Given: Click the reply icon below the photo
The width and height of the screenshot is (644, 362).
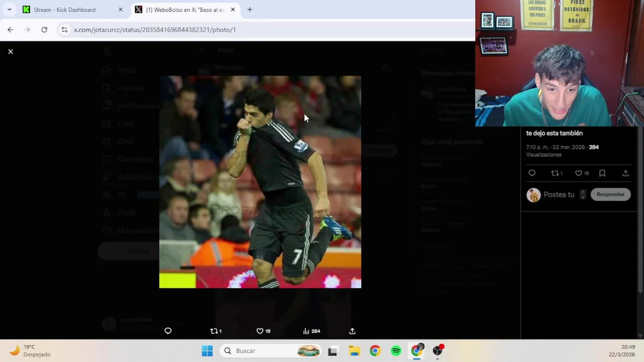Looking at the screenshot, I should click(x=168, y=331).
